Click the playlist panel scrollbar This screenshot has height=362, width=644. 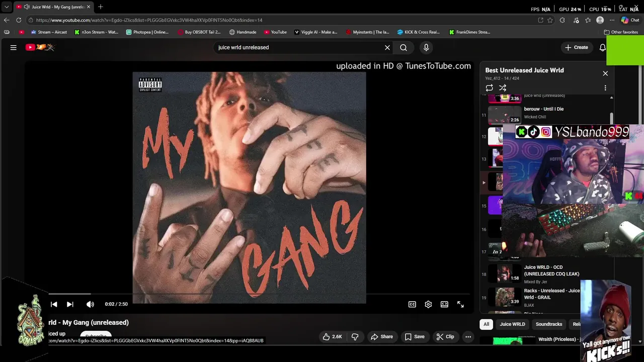pos(611,119)
